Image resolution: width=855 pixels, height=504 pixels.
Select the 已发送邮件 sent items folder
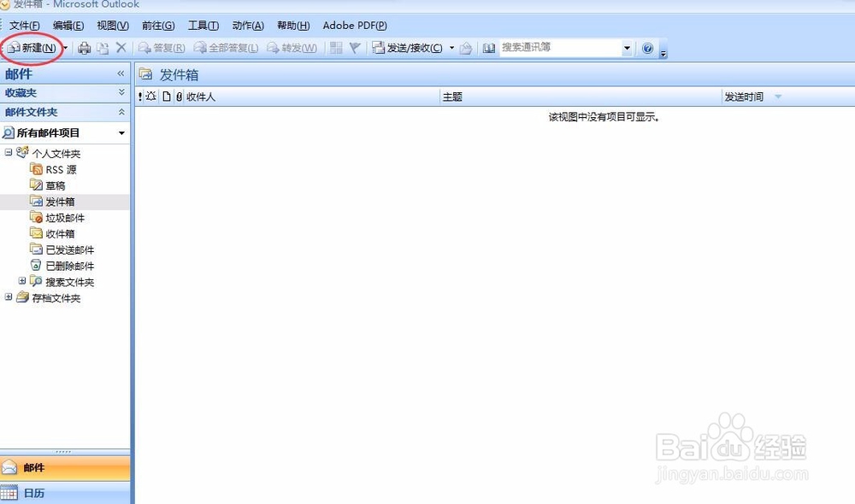click(x=70, y=250)
